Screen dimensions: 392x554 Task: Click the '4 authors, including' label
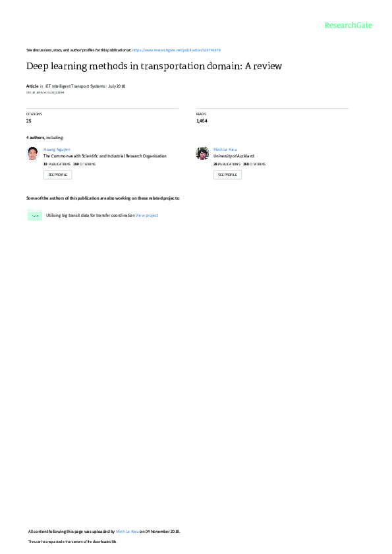coord(45,138)
